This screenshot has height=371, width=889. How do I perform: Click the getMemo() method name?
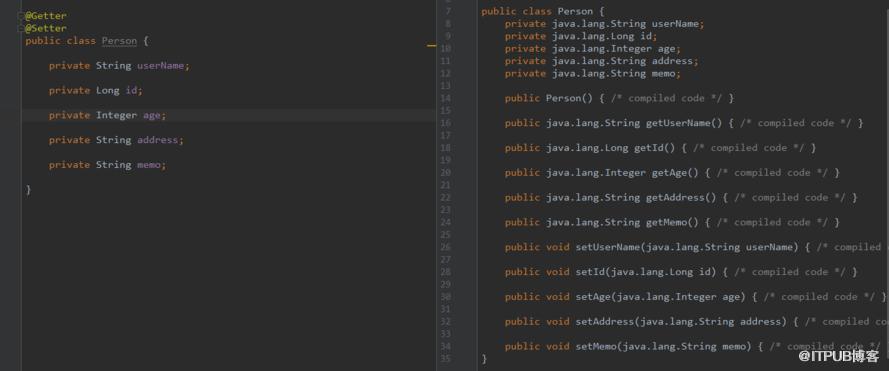pyautogui.click(x=666, y=222)
